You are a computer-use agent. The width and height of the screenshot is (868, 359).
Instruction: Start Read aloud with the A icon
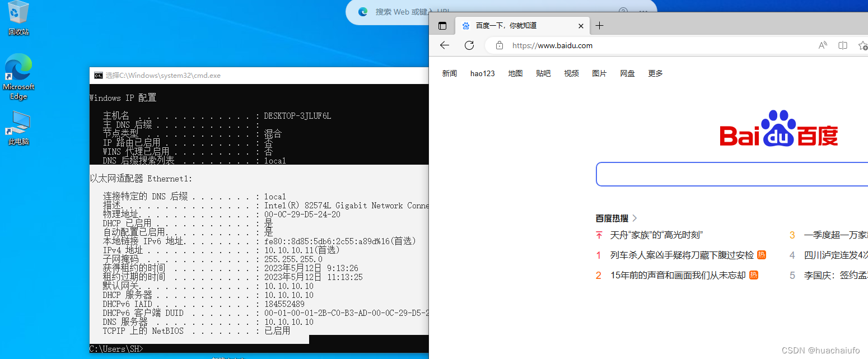coord(822,45)
